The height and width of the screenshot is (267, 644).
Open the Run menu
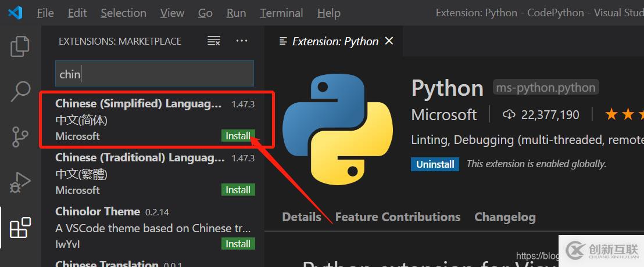(x=236, y=13)
